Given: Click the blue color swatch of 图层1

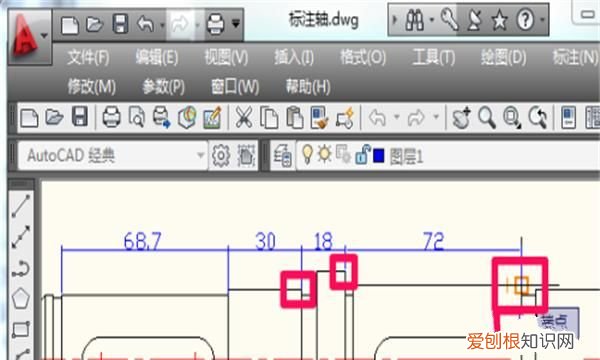Looking at the screenshot, I should [x=378, y=155].
